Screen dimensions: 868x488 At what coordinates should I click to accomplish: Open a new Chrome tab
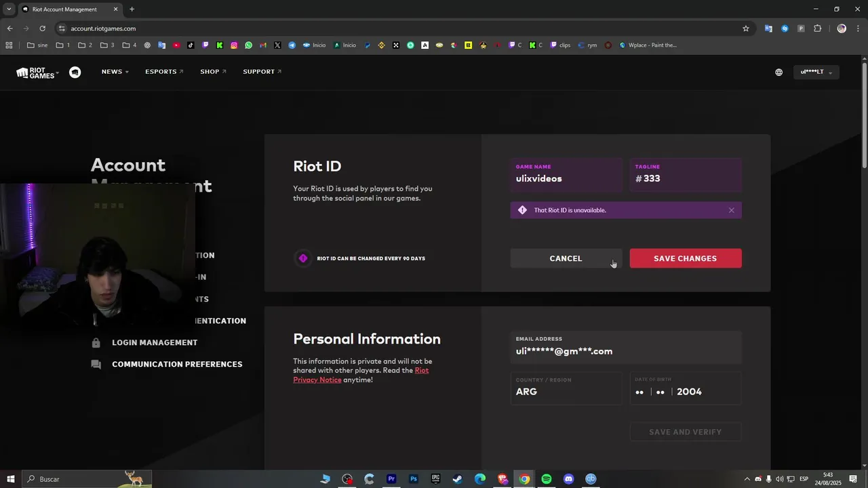(132, 9)
